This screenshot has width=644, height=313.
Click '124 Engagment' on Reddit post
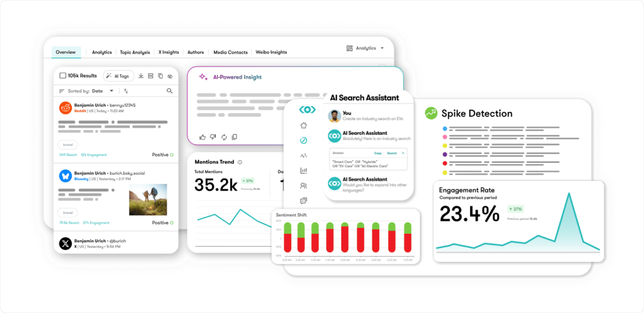tap(94, 155)
